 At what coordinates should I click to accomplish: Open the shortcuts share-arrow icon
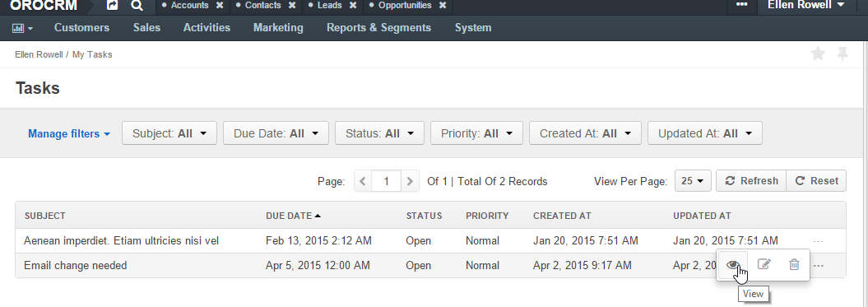(113, 6)
